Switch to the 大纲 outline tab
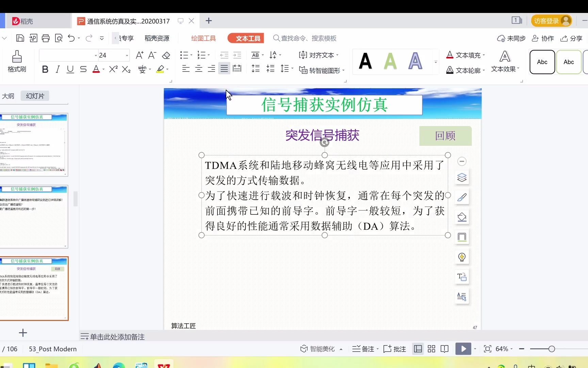 [x=8, y=96]
